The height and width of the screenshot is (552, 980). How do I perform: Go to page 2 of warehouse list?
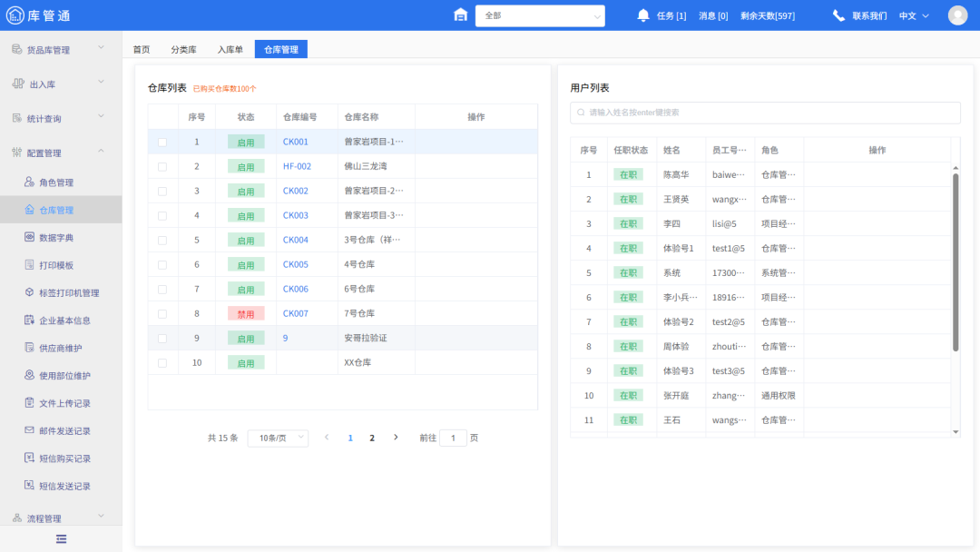(x=372, y=438)
